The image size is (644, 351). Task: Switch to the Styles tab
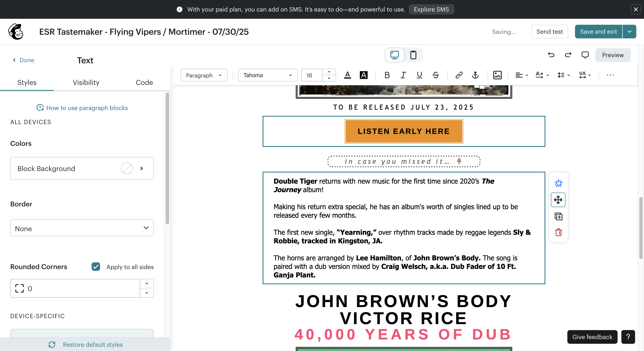pos(27,82)
